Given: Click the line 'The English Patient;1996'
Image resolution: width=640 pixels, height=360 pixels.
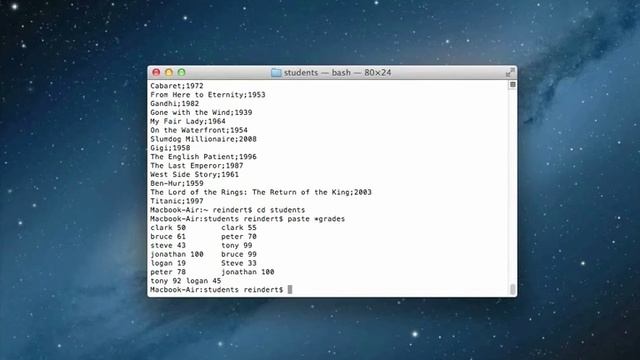Looking at the screenshot, I should click(x=203, y=157).
